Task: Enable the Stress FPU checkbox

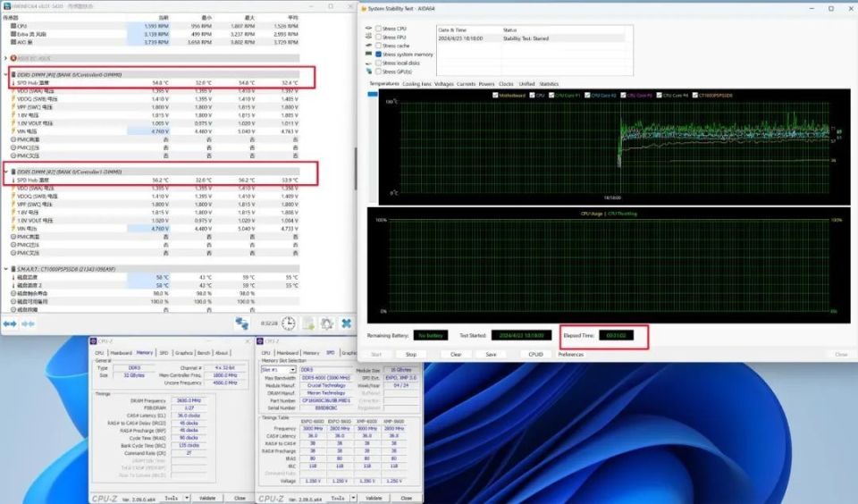Action: (x=379, y=38)
